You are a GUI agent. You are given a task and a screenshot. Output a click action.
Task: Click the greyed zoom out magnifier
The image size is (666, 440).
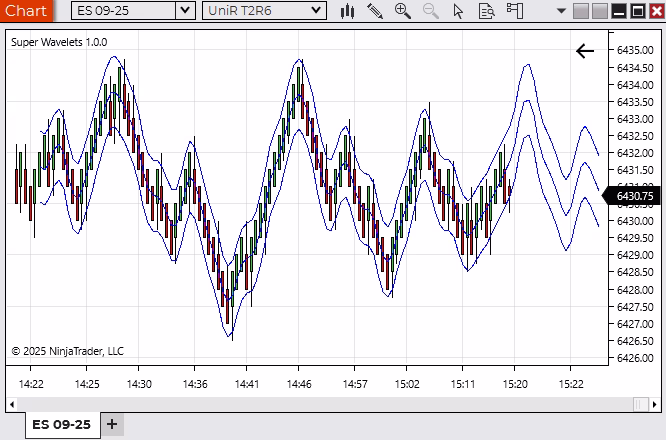click(x=431, y=11)
